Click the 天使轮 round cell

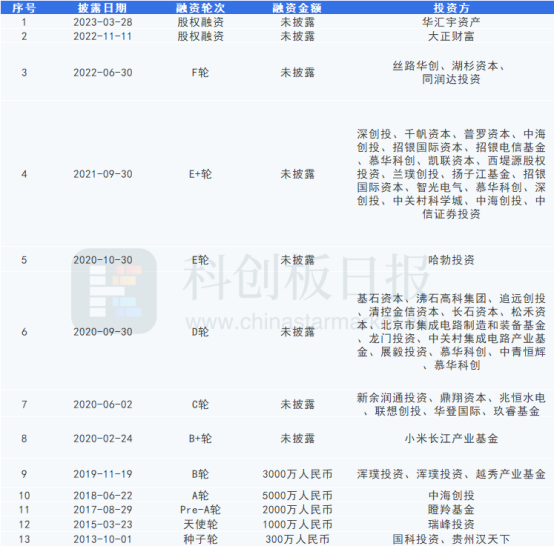tap(200, 524)
